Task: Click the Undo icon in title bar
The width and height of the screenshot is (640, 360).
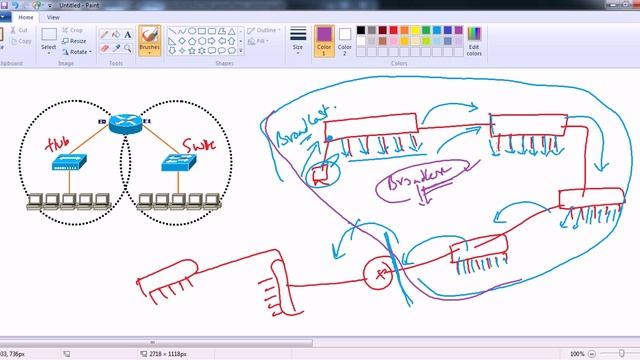Action: pyautogui.click(x=16, y=5)
